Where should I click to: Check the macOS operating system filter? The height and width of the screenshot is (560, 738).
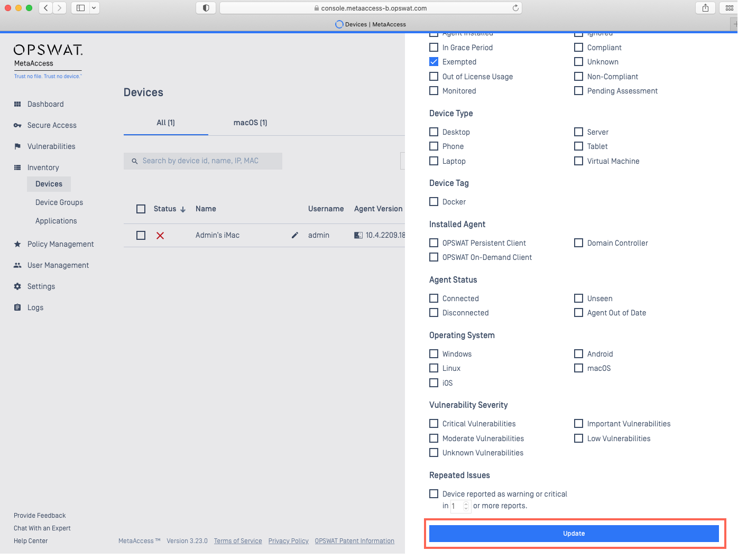click(x=578, y=368)
